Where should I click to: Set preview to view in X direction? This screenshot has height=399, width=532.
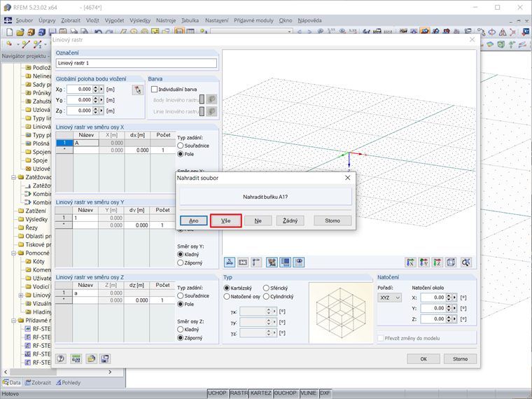(x=410, y=262)
